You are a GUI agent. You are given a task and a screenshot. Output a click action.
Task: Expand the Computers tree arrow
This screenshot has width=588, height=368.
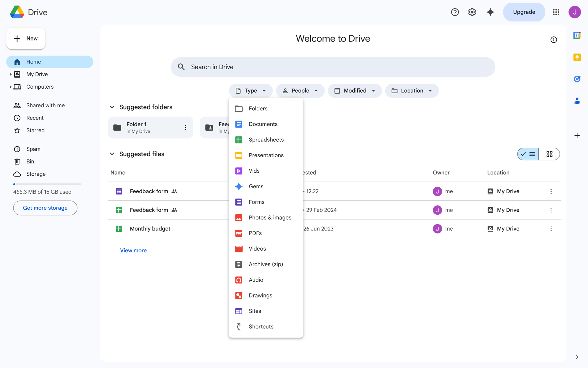[x=11, y=87]
